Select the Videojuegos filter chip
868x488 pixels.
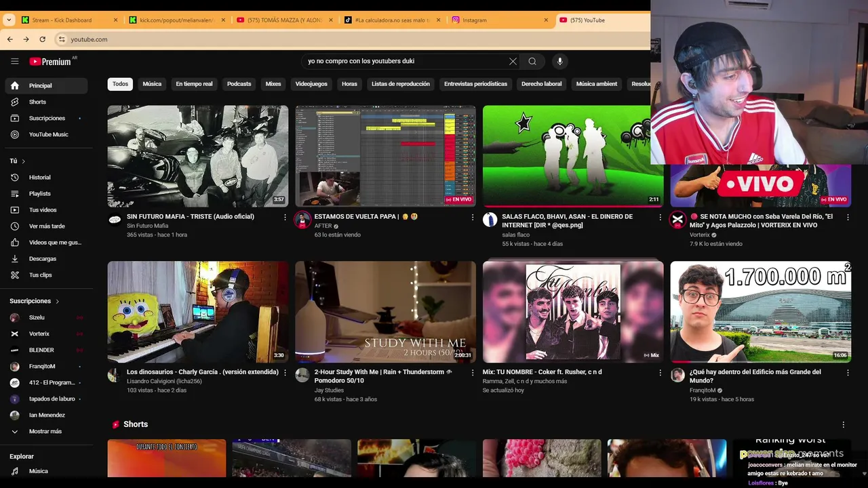[311, 84]
